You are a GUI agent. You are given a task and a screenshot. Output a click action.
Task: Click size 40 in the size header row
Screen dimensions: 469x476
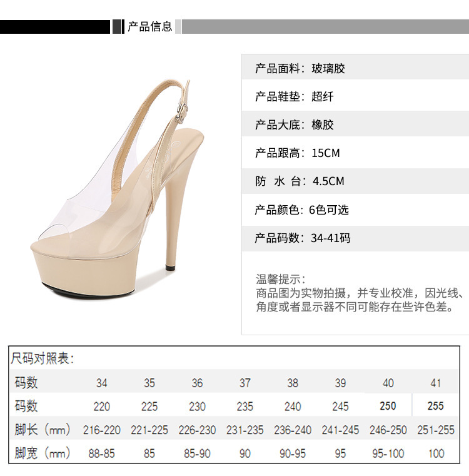pyautogui.click(x=388, y=383)
